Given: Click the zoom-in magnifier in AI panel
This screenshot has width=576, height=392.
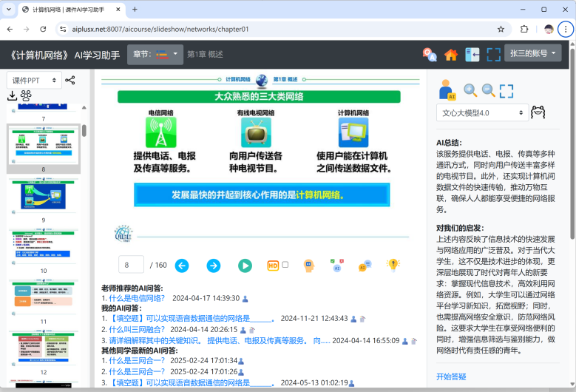Looking at the screenshot, I should pos(470,90).
